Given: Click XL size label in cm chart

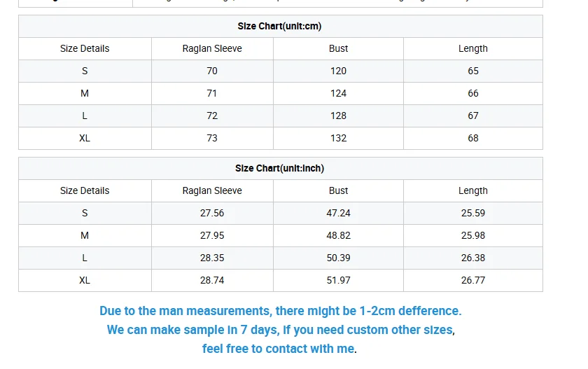Looking at the screenshot, I should pos(85,139).
